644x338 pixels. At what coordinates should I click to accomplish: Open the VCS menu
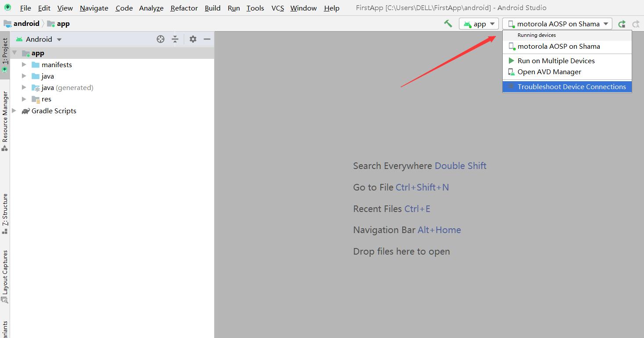(x=278, y=8)
